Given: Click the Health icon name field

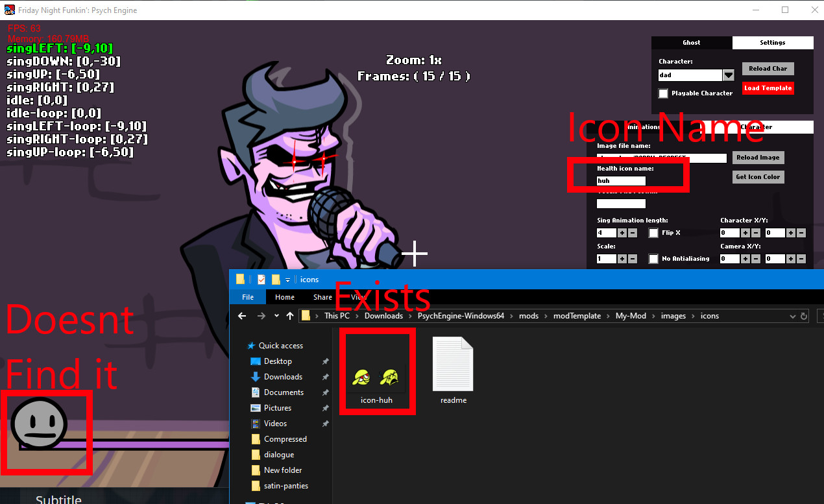Looking at the screenshot, I should coord(621,181).
